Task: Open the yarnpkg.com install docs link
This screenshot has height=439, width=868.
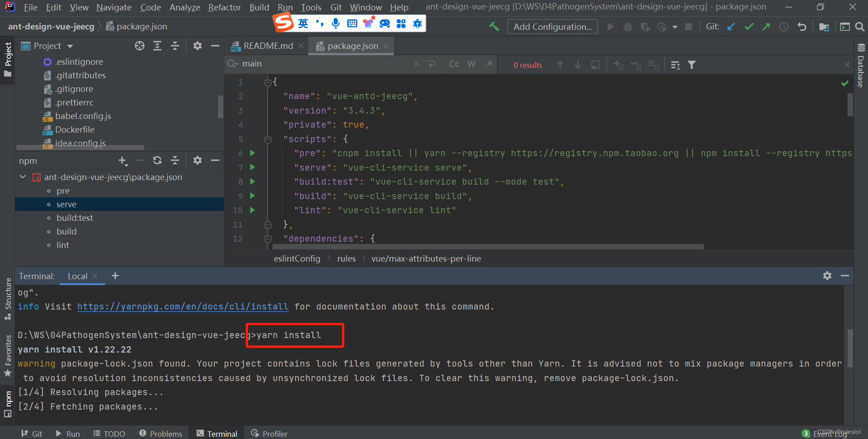Action: coord(183,306)
